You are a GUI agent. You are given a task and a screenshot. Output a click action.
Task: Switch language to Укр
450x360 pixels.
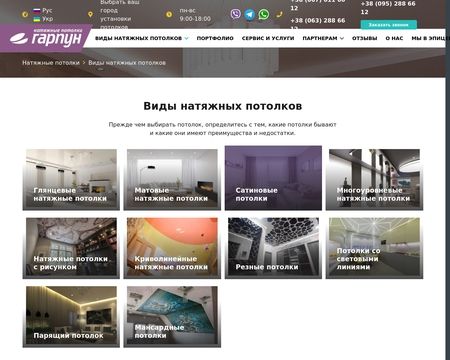coord(43,19)
